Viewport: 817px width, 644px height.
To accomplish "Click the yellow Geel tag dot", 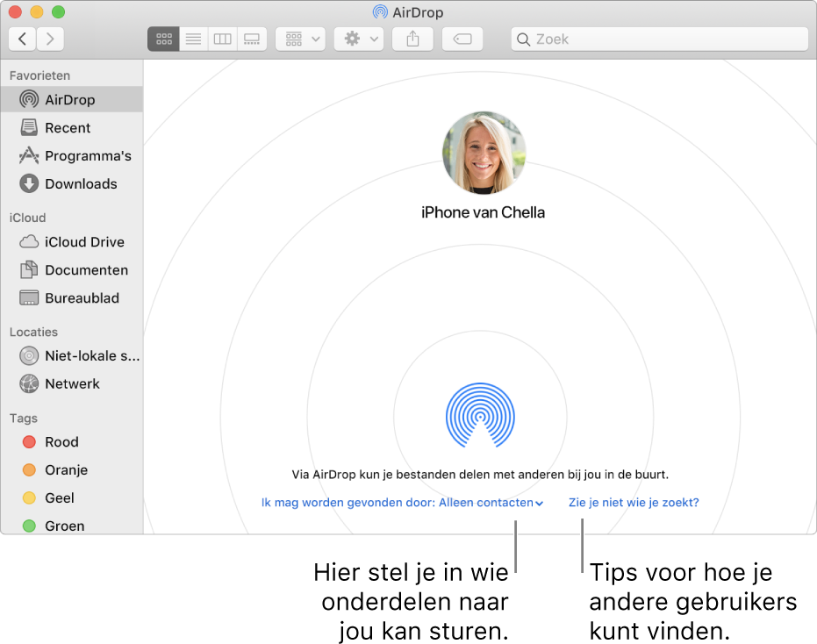I will click(x=29, y=498).
